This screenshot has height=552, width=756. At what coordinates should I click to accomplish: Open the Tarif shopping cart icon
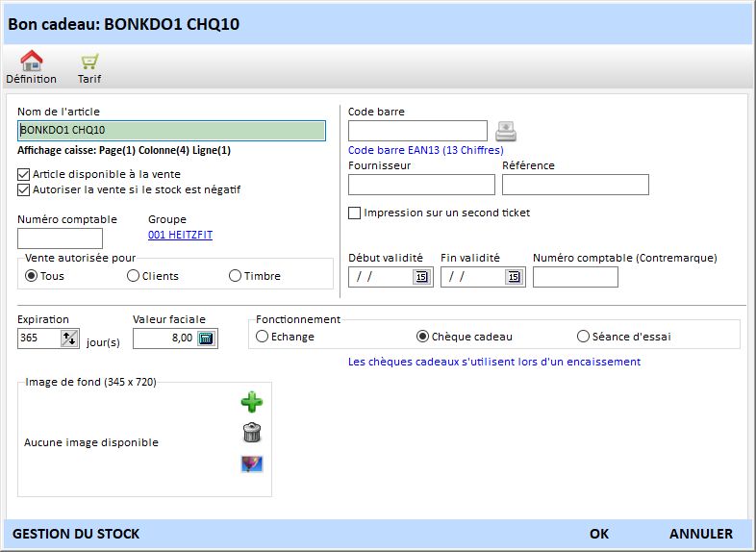89,62
